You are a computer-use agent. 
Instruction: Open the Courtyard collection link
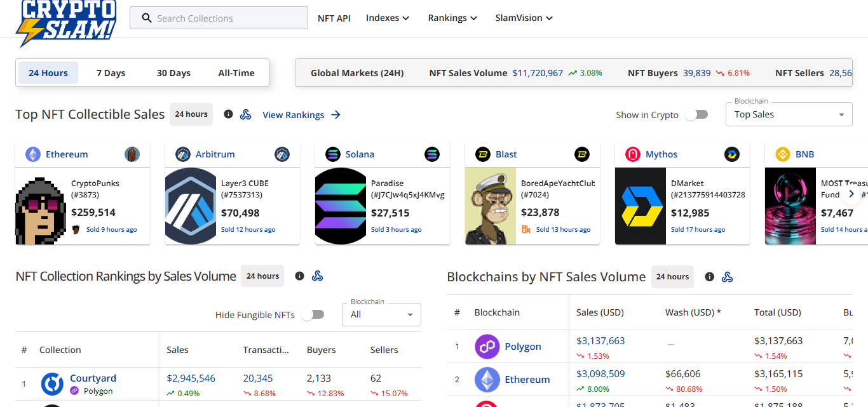point(93,378)
